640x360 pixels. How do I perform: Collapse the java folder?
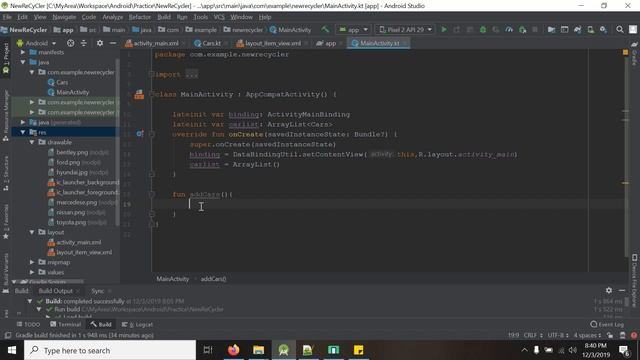23,62
